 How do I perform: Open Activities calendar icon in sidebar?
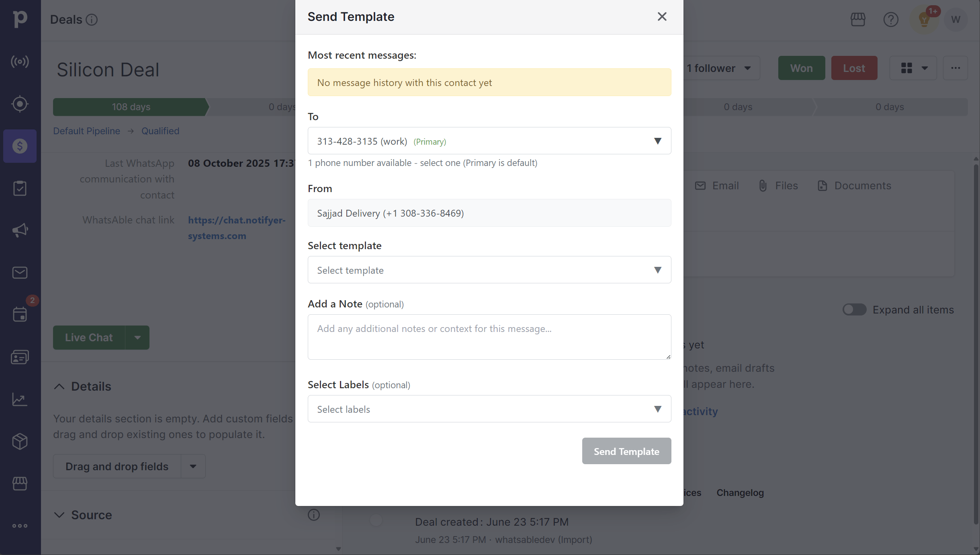pyautogui.click(x=20, y=314)
